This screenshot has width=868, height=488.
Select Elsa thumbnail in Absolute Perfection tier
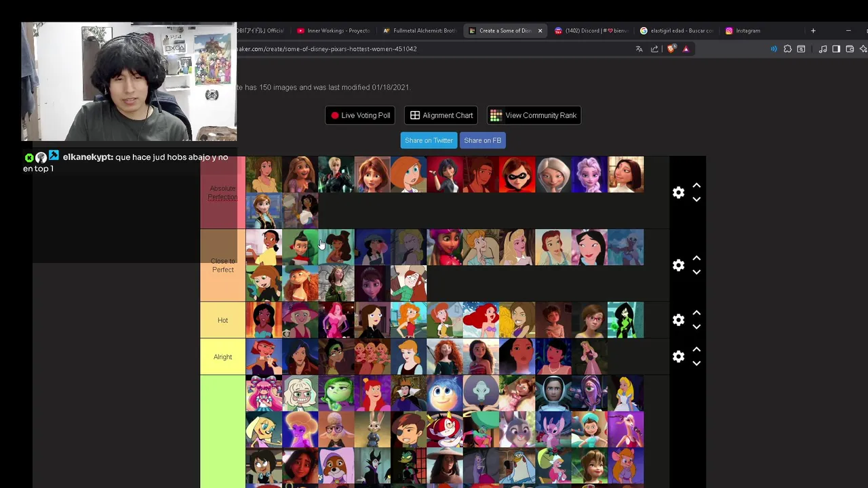[x=589, y=174]
